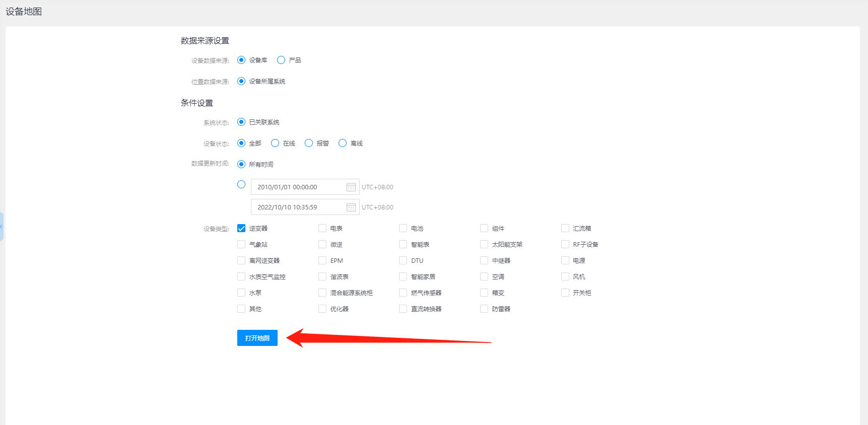Select 产品 as device data source
Screen dimensions: 868x425
coord(281,60)
